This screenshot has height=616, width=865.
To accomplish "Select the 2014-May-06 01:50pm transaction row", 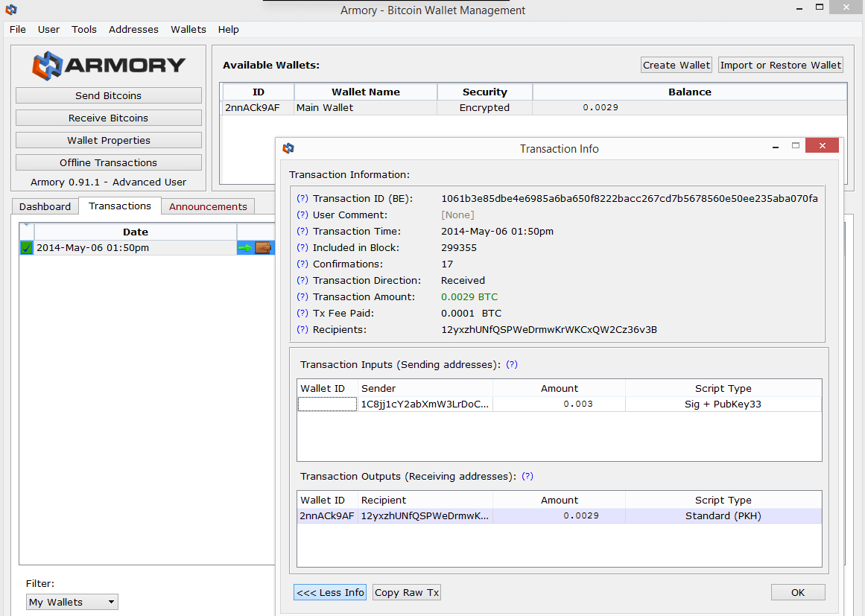I will click(148, 247).
